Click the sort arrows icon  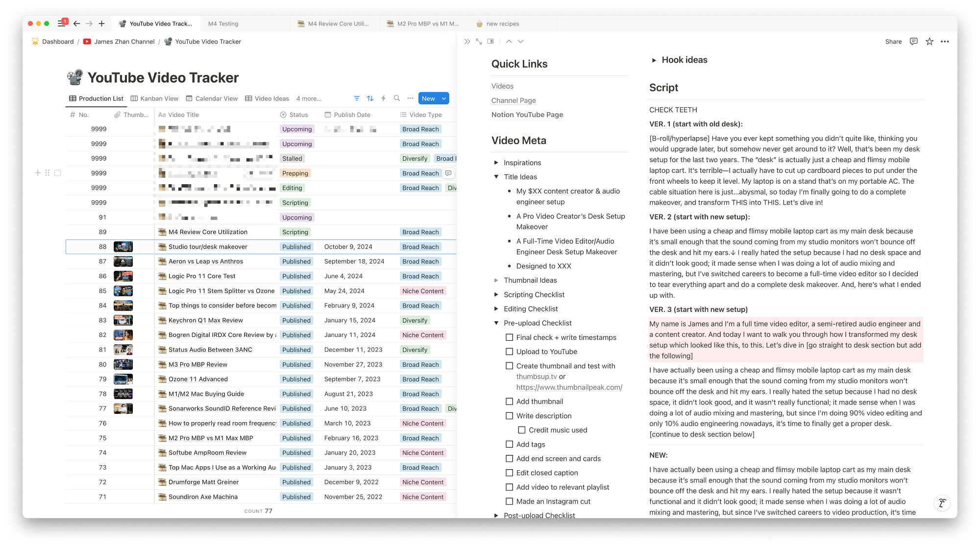click(x=370, y=98)
